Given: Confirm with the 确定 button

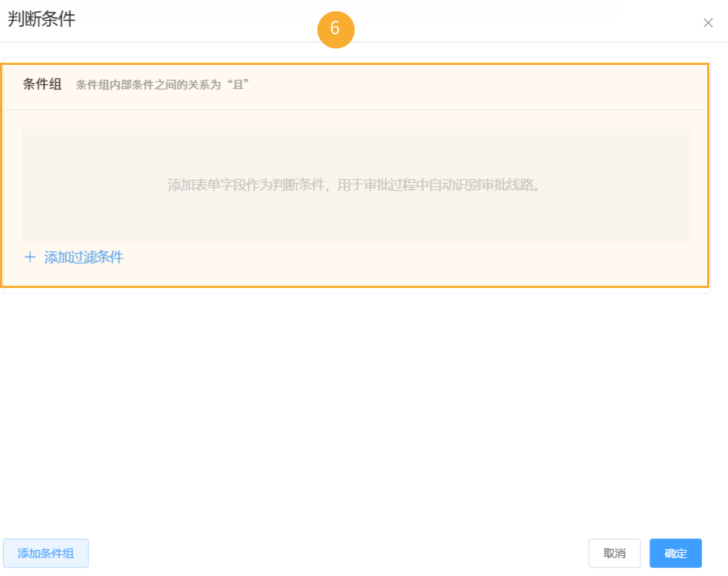Looking at the screenshot, I should click(x=675, y=553).
